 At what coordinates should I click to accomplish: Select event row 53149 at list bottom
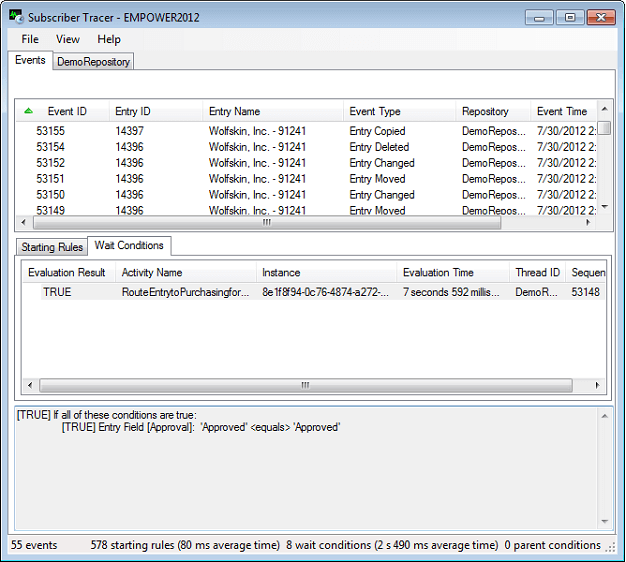pyautogui.click(x=307, y=210)
